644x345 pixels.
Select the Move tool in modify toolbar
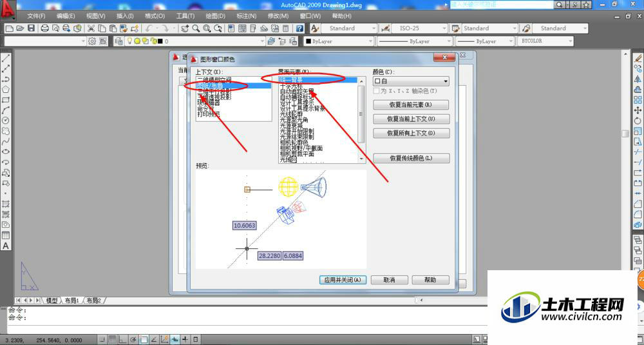(x=638, y=110)
